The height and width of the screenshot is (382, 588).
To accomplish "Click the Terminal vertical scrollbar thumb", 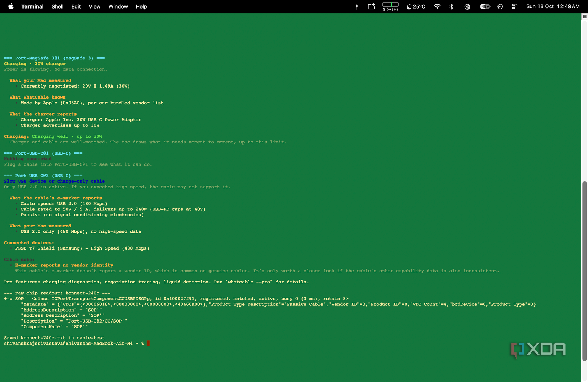I will [x=584, y=271].
